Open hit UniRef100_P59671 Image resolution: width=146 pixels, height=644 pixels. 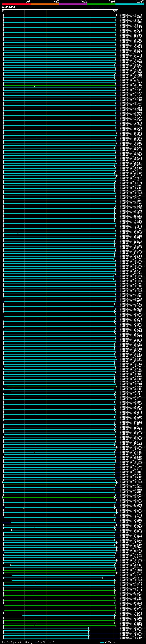131,165
